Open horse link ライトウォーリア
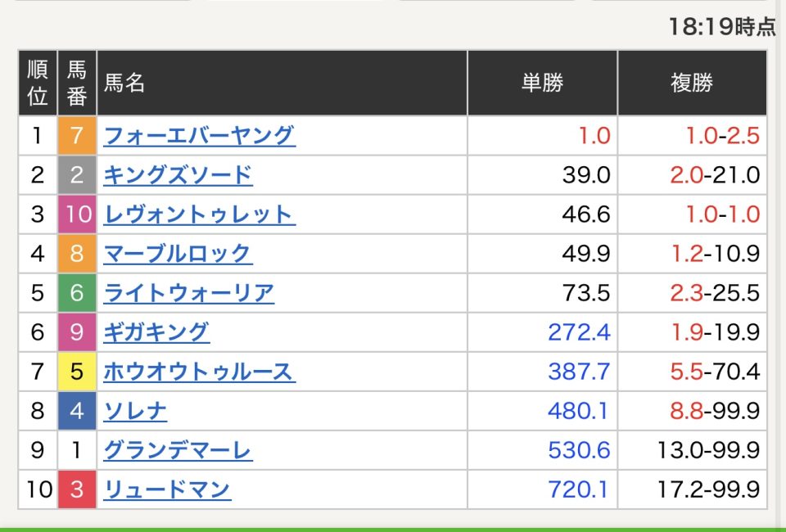 click(188, 292)
